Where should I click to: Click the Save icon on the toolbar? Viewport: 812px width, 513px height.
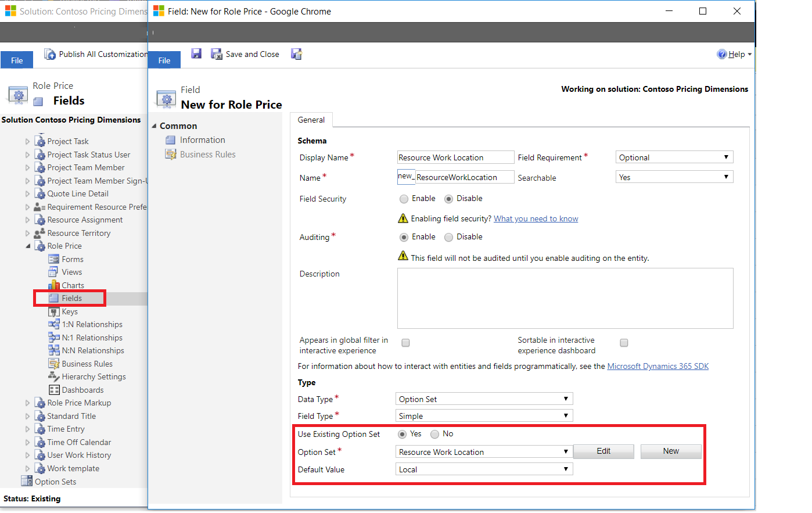click(196, 54)
